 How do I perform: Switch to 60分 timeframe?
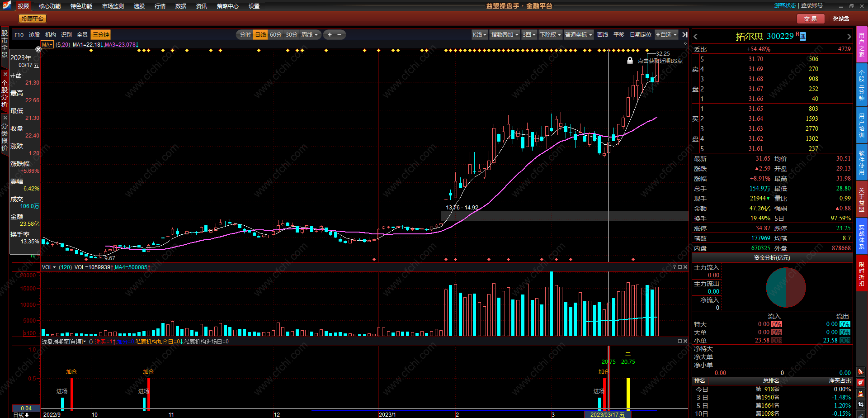(275, 34)
